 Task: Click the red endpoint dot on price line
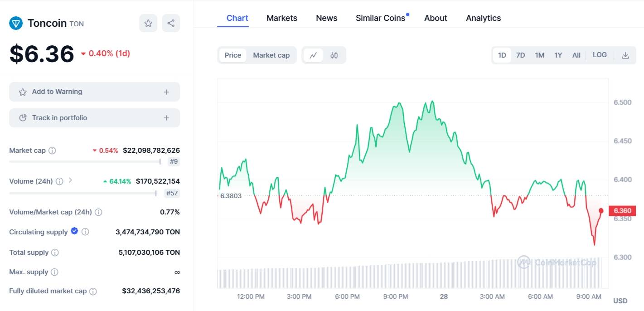pyautogui.click(x=601, y=211)
